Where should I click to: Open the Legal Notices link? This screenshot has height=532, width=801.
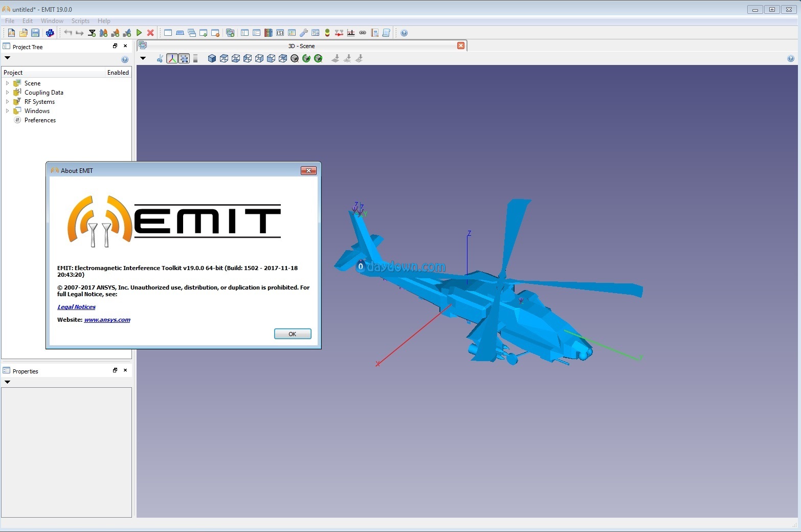(x=76, y=307)
